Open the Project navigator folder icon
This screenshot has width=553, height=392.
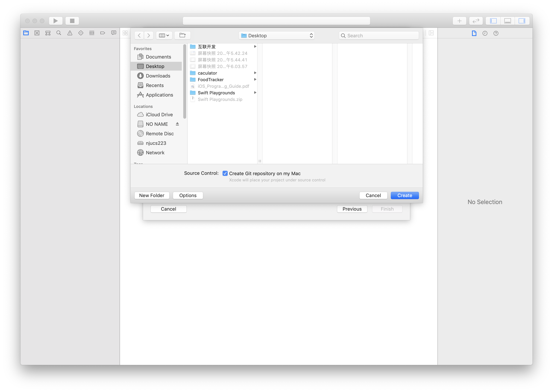point(26,33)
